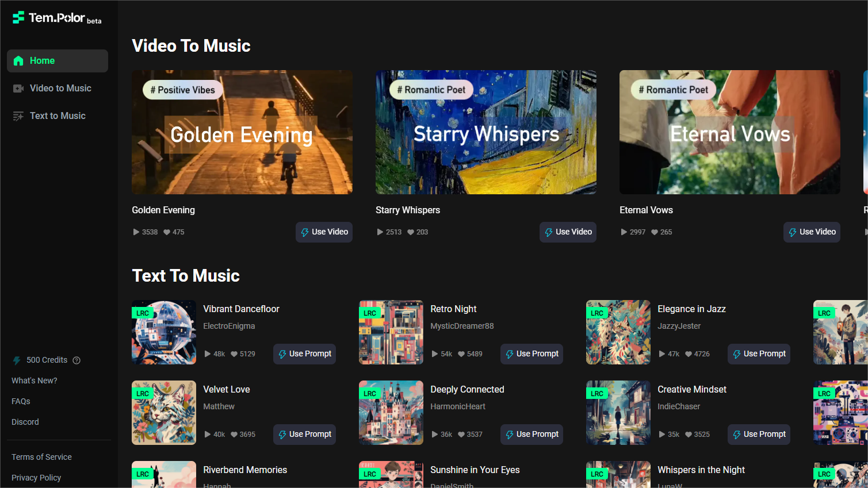
Task: Click the play count icon under Golden Evening
Action: coord(136,232)
